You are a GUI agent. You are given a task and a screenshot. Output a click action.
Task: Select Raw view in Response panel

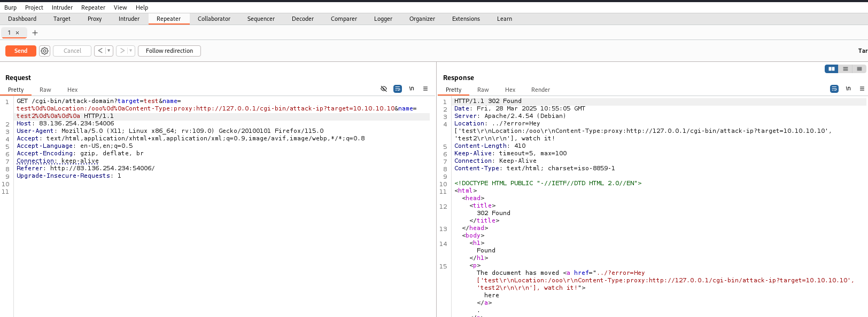coord(483,90)
